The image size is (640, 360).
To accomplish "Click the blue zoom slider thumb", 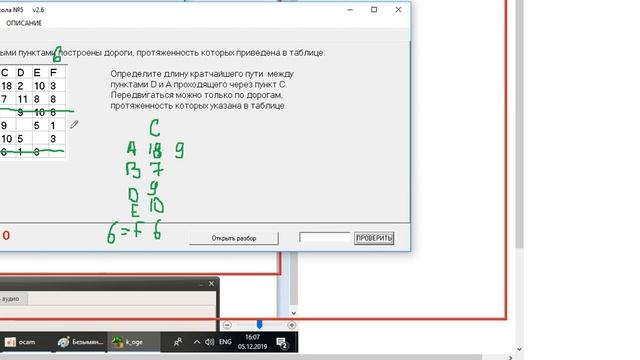I will tap(259, 324).
